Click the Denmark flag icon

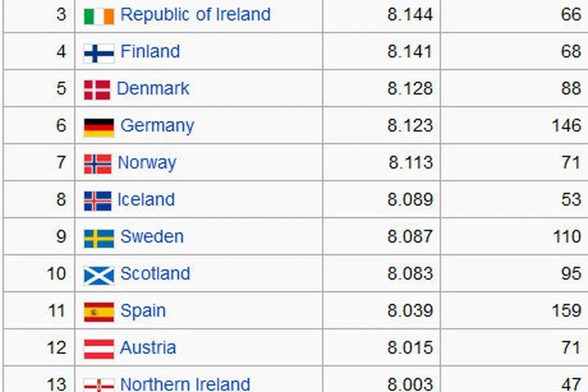tap(97, 90)
